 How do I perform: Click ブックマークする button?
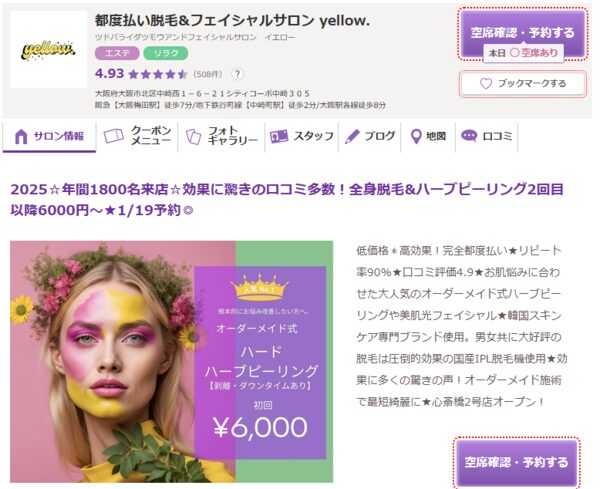[x=523, y=83]
